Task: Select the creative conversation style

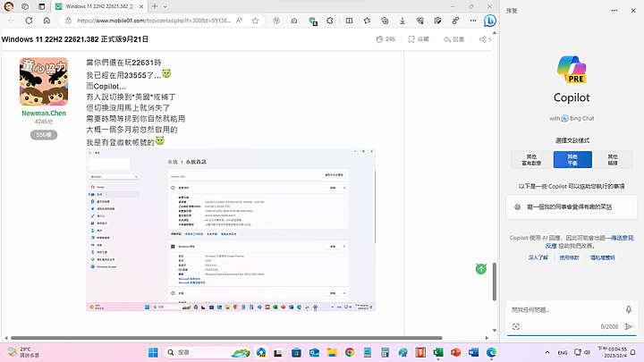Action: point(531,160)
